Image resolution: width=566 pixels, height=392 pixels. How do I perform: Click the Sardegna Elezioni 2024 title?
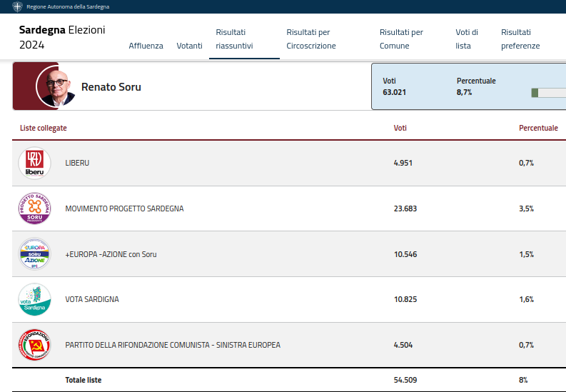click(x=62, y=37)
